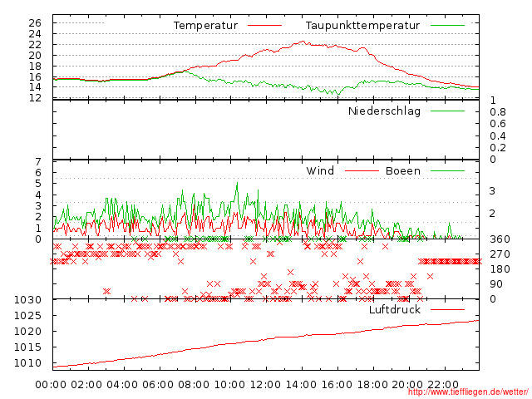Click the green line sample beside Taupunkttemperatur
This screenshot has height=399, width=532.
point(447,26)
